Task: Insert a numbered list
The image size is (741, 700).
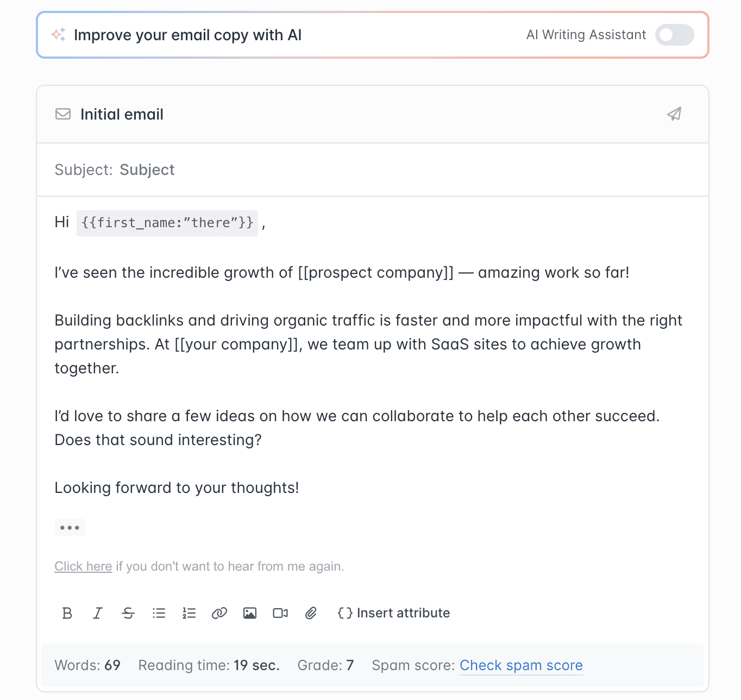Action: (x=189, y=613)
